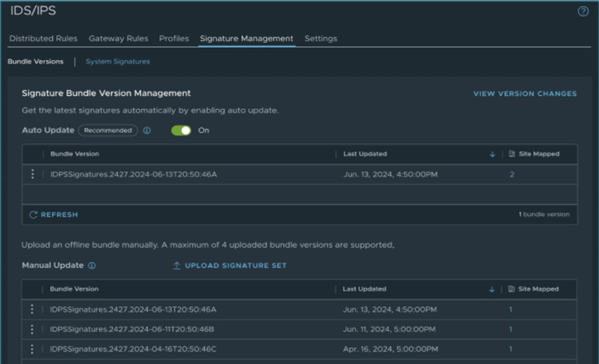Open the three-dot menu for the 2024-06-13 manual bundle
599x364 pixels.
click(32, 309)
